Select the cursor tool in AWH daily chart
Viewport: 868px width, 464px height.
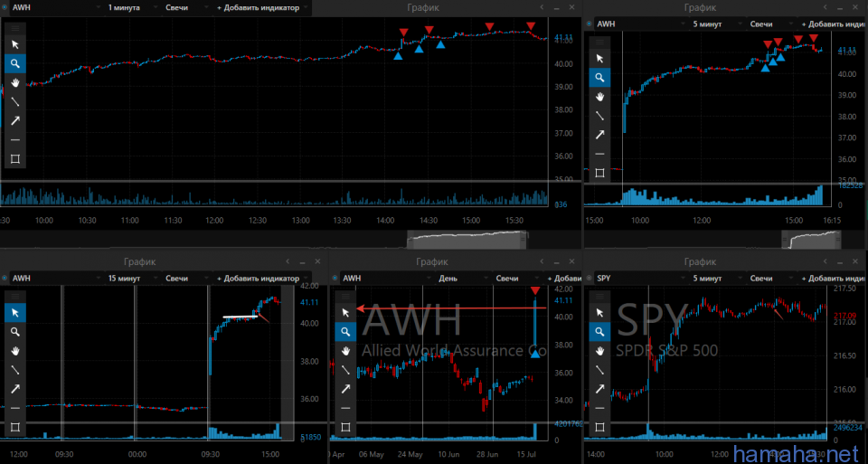point(345,313)
